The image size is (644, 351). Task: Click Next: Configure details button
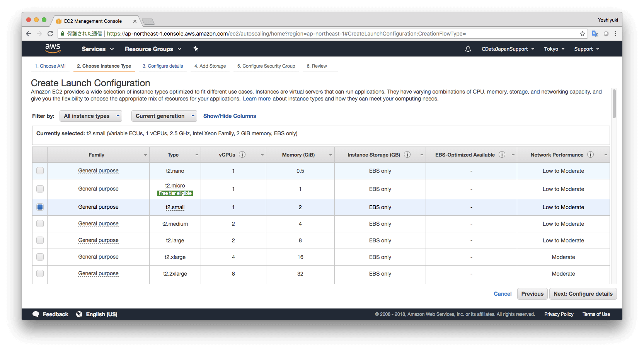[583, 294]
